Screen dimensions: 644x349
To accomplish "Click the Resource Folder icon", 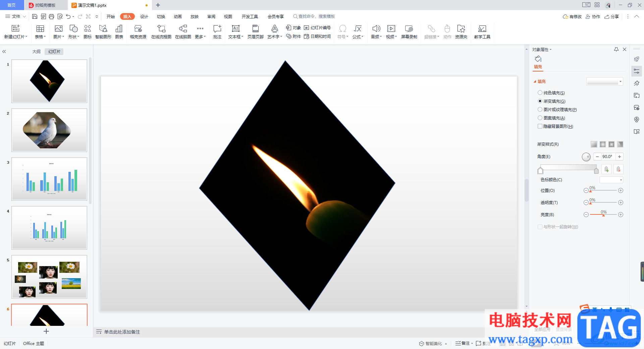I will coord(461,29).
